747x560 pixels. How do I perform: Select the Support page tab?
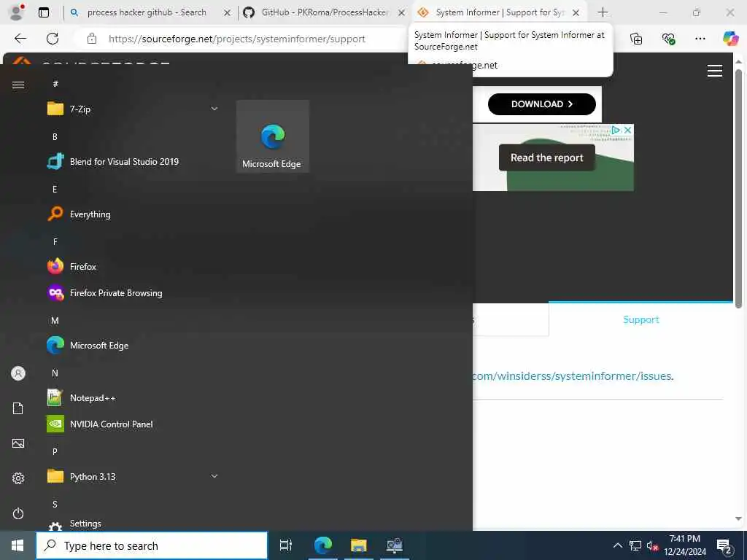pyautogui.click(x=640, y=319)
